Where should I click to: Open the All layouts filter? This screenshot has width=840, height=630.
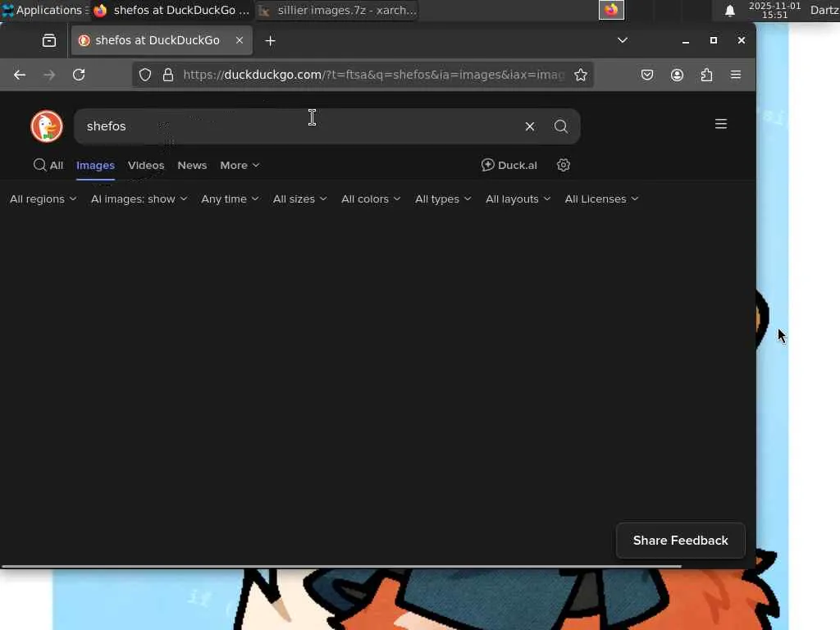click(518, 199)
